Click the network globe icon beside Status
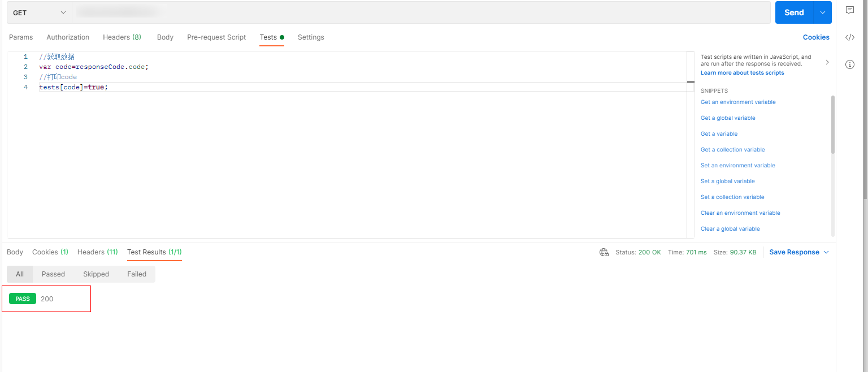The width and height of the screenshot is (868, 372). tap(604, 252)
